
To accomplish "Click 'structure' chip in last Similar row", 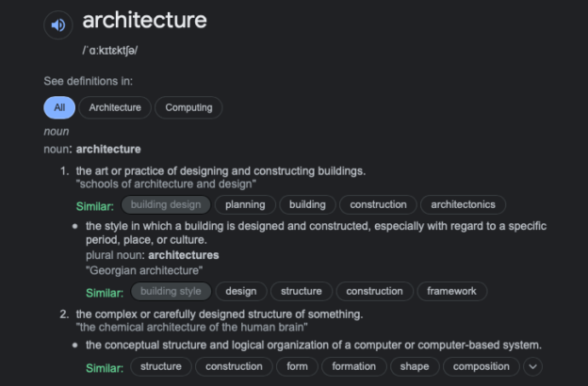I will (161, 366).
